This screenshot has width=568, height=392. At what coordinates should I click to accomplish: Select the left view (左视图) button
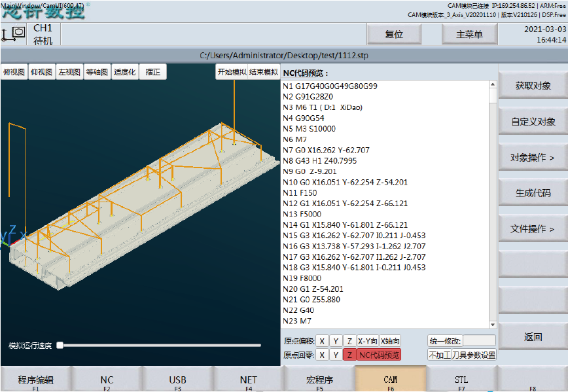point(69,72)
